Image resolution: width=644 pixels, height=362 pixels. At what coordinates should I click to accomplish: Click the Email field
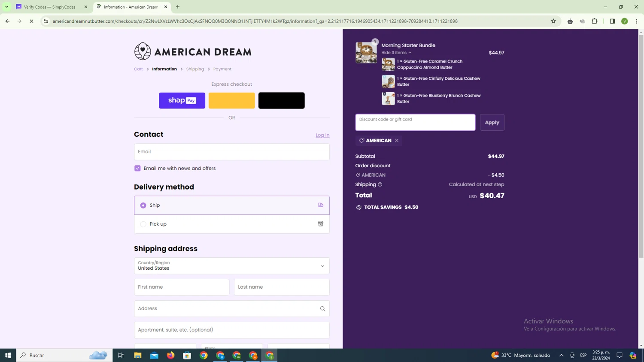point(232,152)
